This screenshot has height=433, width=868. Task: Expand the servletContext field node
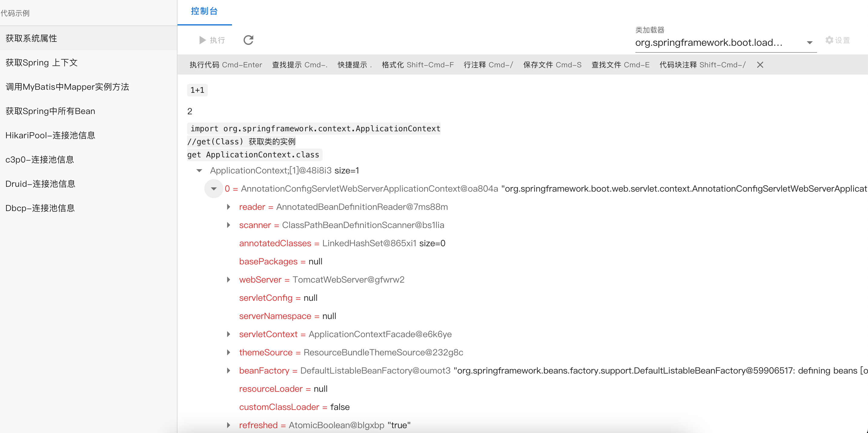click(228, 334)
